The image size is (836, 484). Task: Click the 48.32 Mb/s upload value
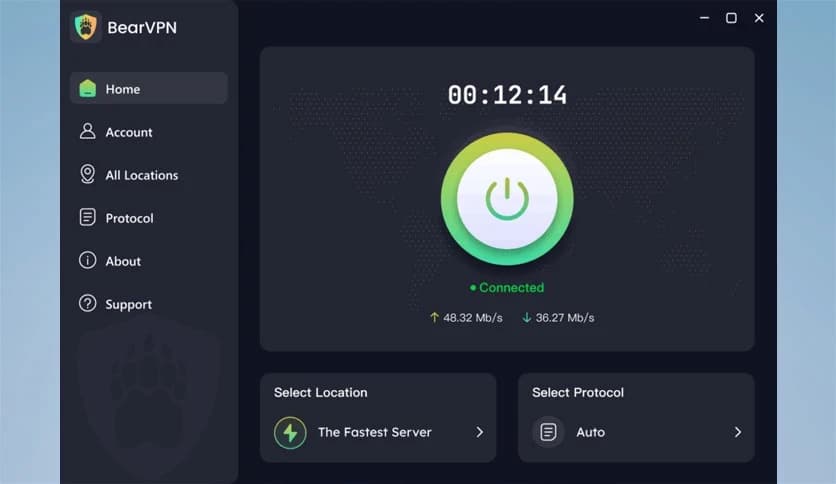click(473, 318)
